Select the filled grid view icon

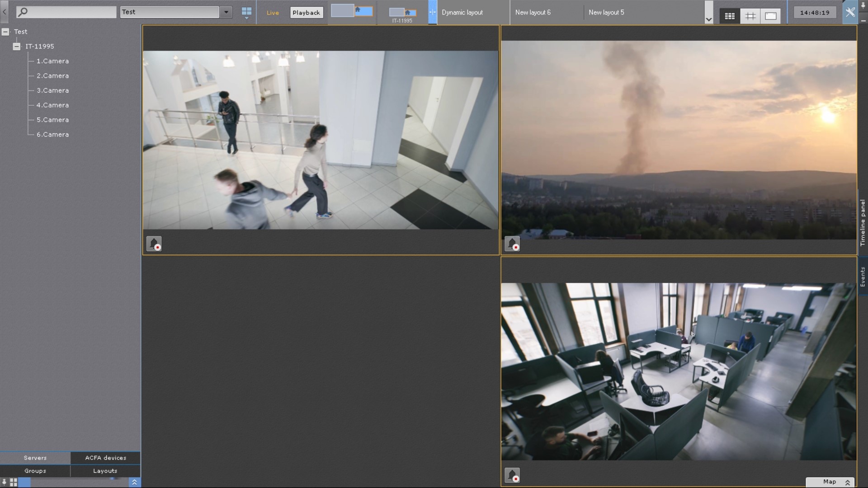729,16
